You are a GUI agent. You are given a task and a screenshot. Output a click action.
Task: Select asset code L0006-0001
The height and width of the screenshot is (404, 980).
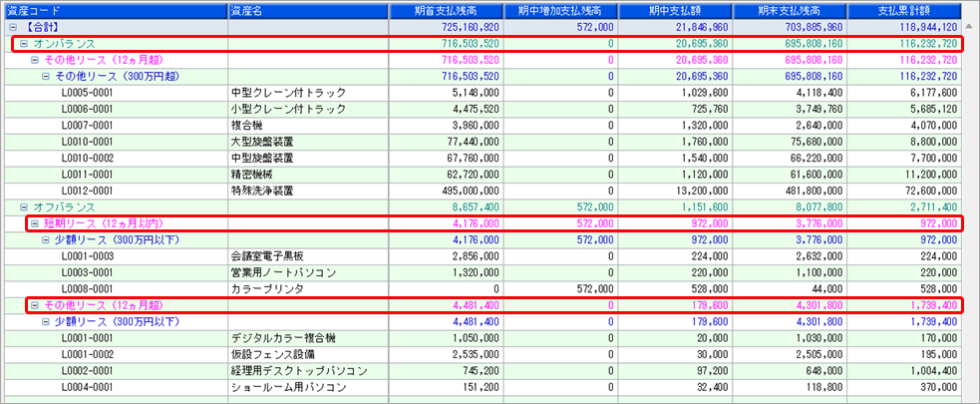coord(88,110)
